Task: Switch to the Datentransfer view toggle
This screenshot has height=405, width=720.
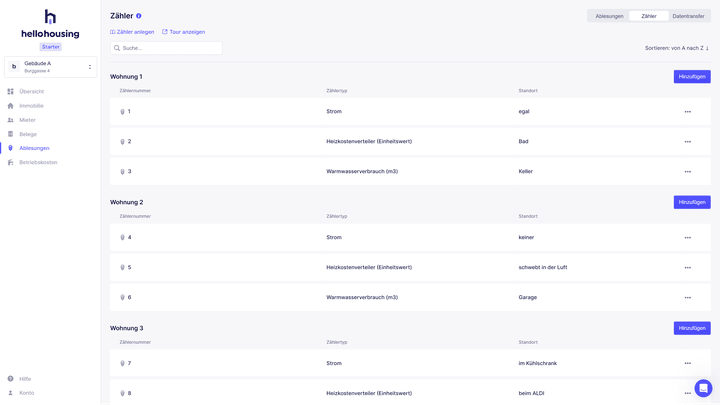Action: point(688,16)
